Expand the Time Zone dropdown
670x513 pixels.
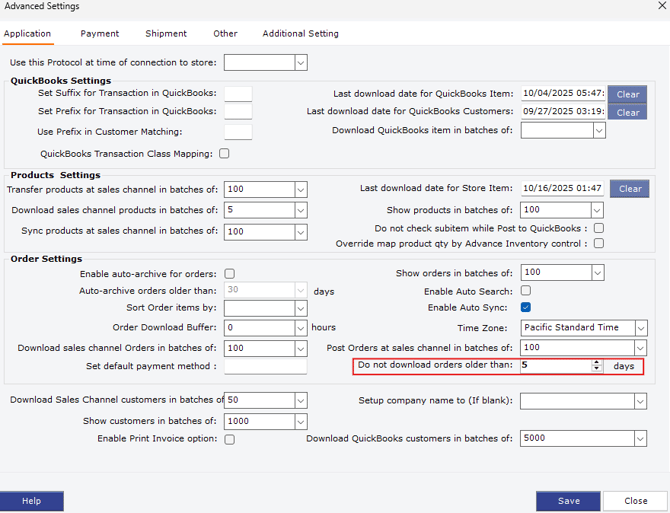[x=641, y=328]
